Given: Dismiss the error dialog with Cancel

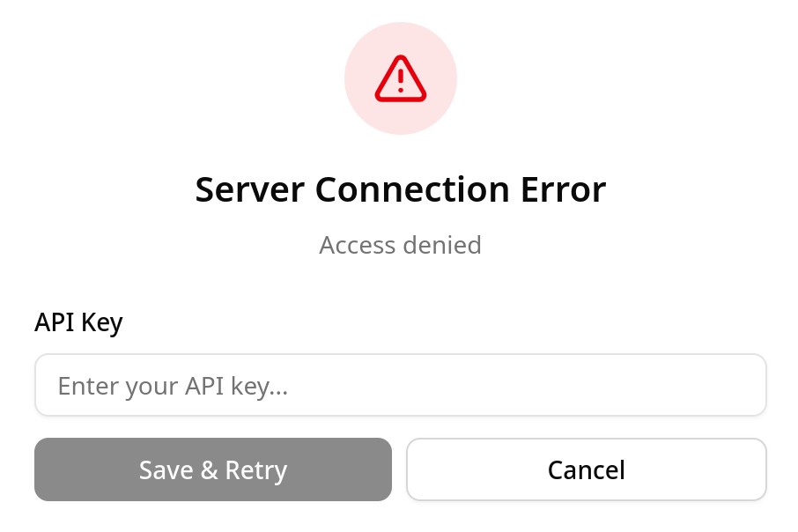Looking at the screenshot, I should click(586, 469).
